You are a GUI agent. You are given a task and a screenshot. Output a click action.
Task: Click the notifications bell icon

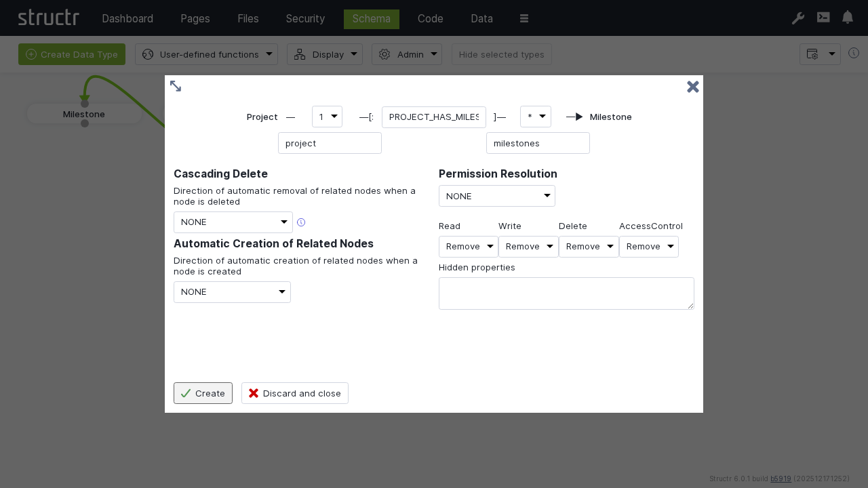click(848, 18)
